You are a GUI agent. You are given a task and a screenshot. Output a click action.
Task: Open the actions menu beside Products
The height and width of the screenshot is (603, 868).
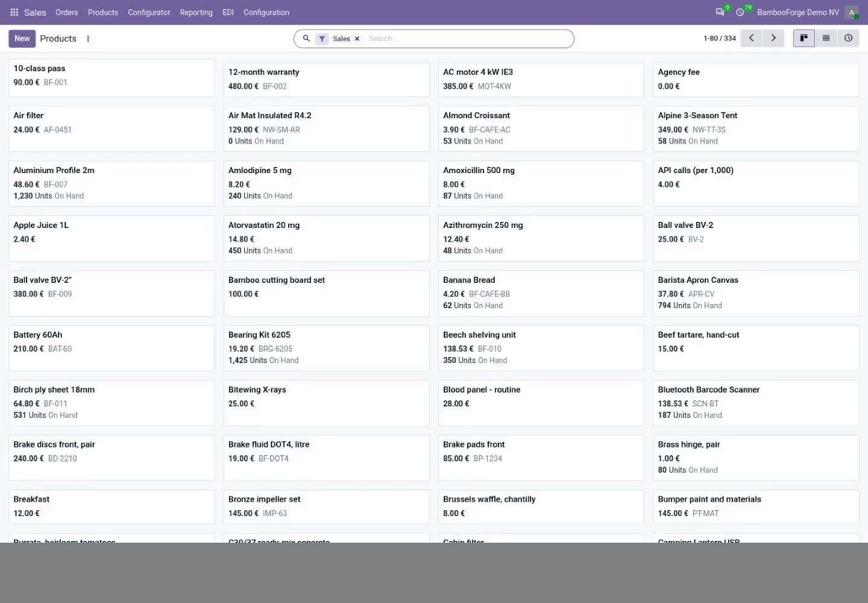pos(88,39)
